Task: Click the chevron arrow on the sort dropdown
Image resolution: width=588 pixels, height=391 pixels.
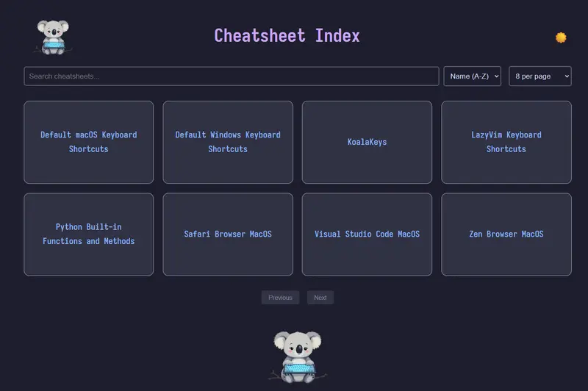Action: [x=495, y=76]
